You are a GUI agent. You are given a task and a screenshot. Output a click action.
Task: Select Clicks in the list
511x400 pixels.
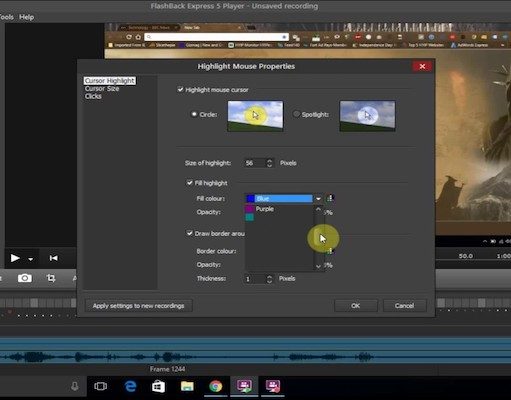(x=93, y=96)
